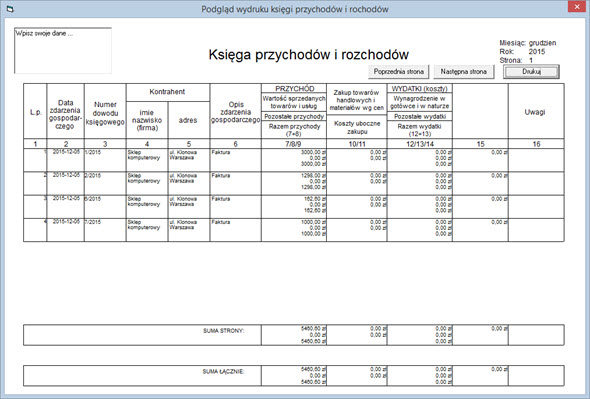Click the Wynagrodzenie w gotówce i w naturze header
The image size is (590, 399).
pyautogui.click(x=420, y=102)
